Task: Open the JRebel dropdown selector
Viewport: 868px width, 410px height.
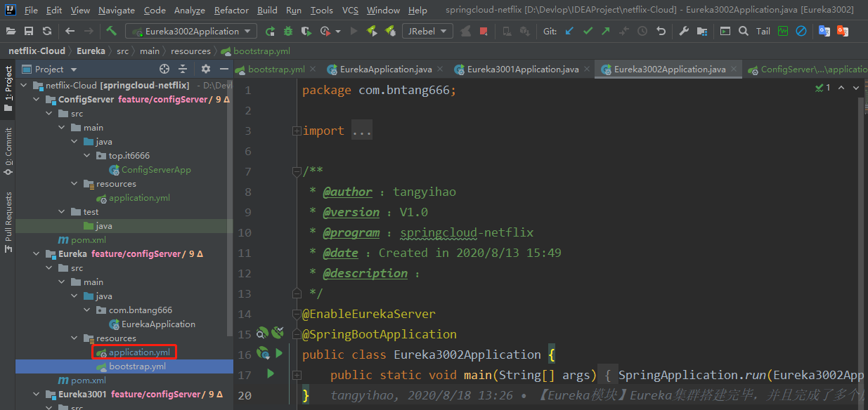Action: point(427,31)
